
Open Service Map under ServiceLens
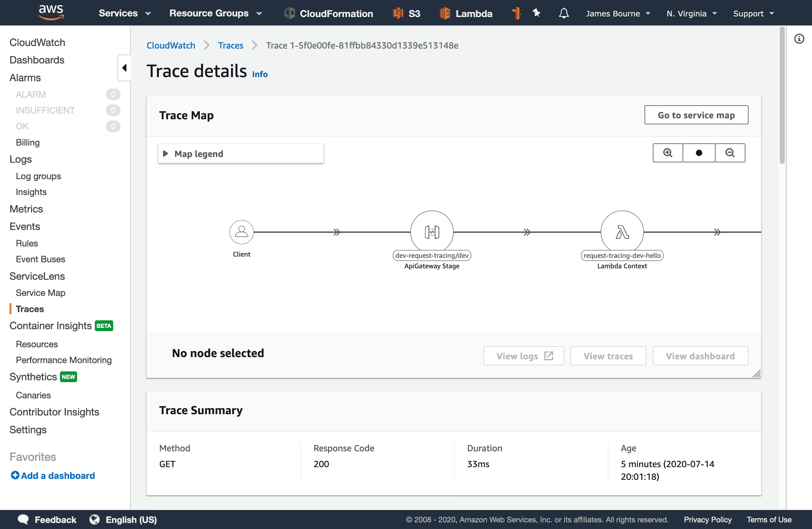[41, 293]
